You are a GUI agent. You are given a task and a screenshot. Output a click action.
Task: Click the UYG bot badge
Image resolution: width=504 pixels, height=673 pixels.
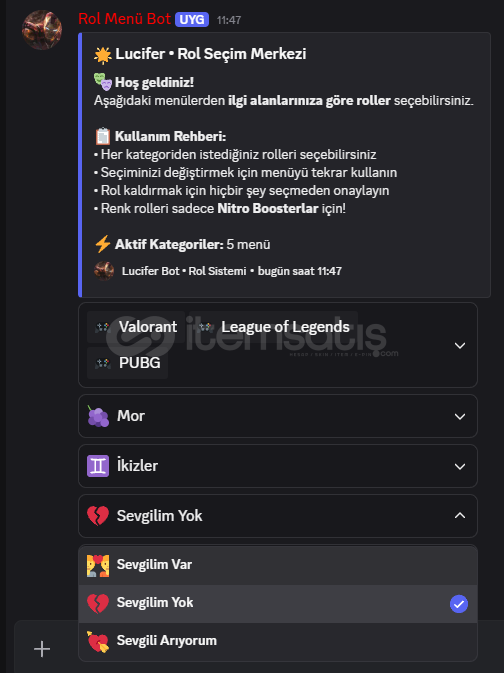click(x=191, y=19)
